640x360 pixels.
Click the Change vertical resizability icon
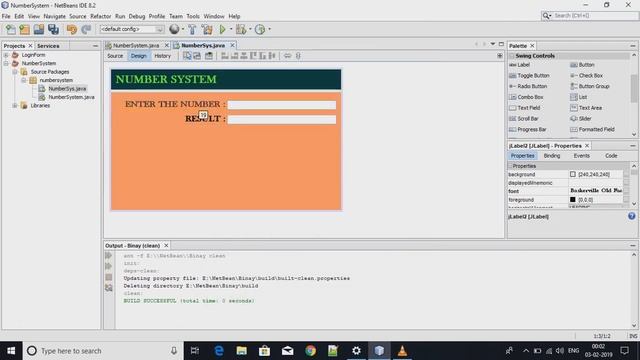[298, 56]
